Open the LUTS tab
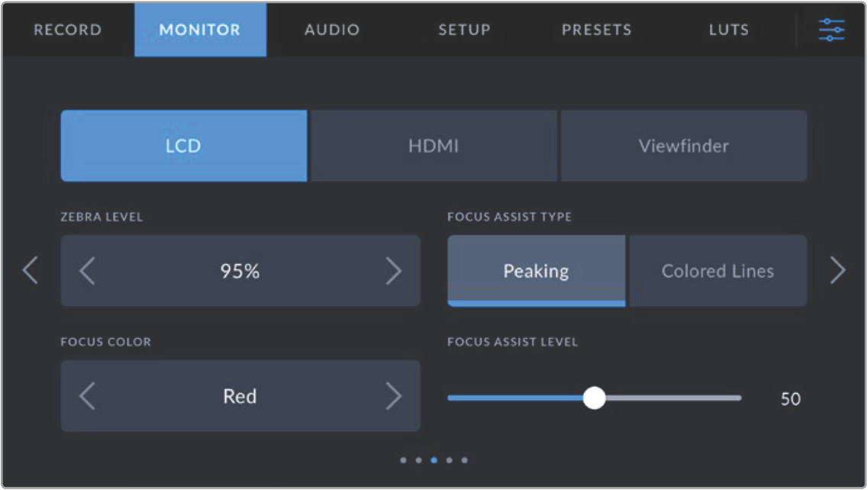This screenshot has width=868, height=490. click(x=728, y=30)
